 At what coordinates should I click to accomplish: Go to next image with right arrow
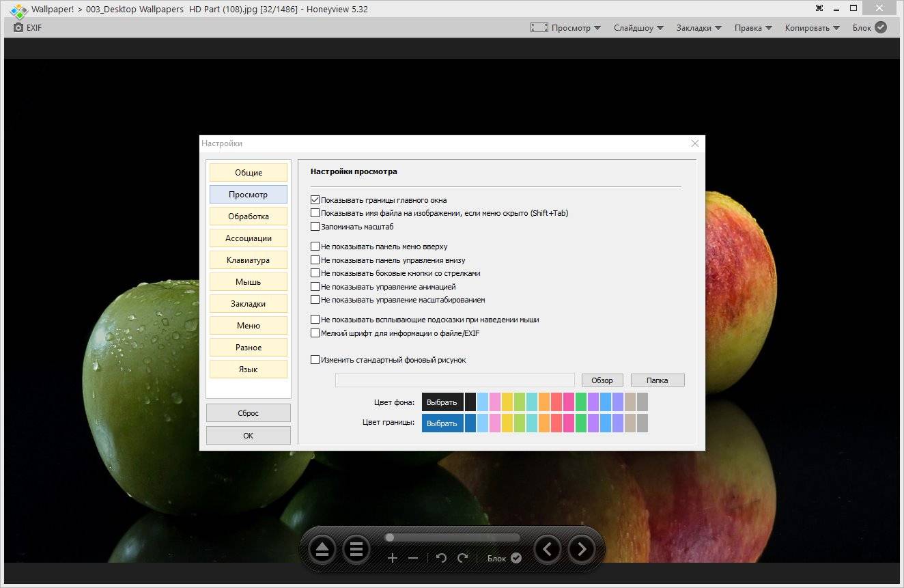point(582,548)
